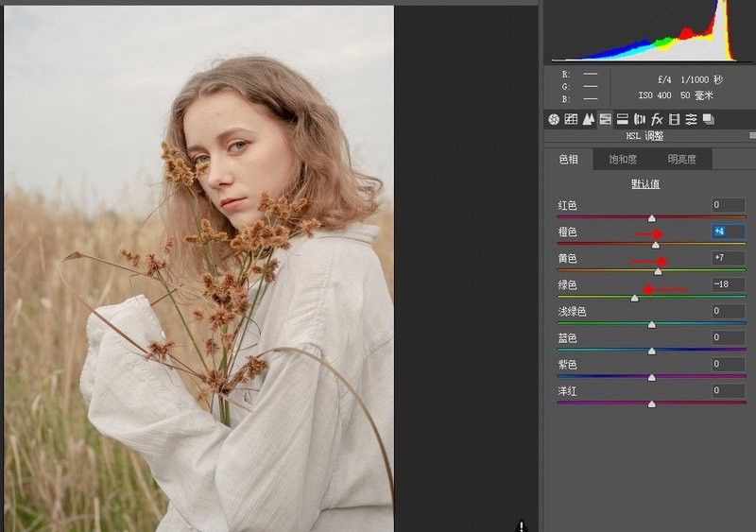Open the Camera Calibration panel icon
Image resolution: width=756 pixels, height=532 pixels.
674,119
